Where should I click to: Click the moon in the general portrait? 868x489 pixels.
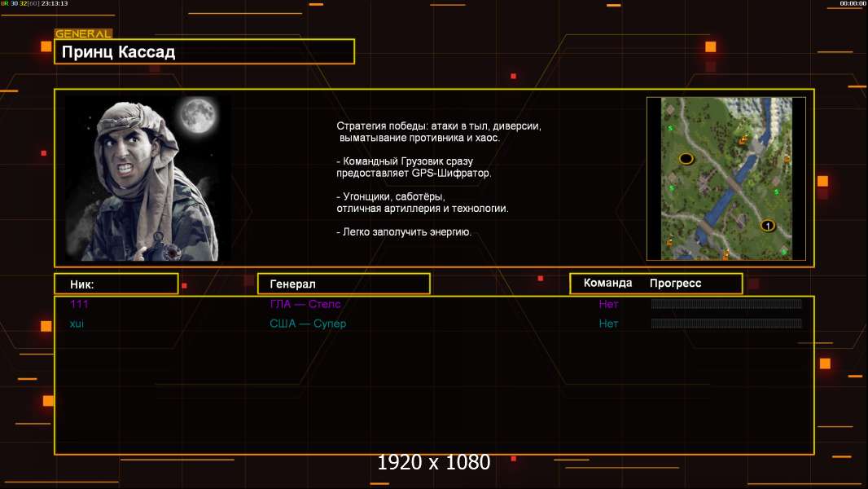(x=198, y=115)
